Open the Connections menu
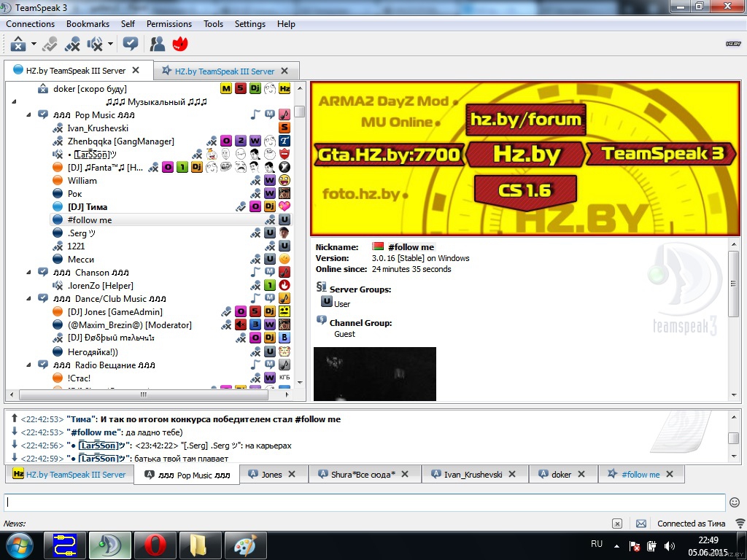This screenshot has height=560, width=747. click(31, 24)
